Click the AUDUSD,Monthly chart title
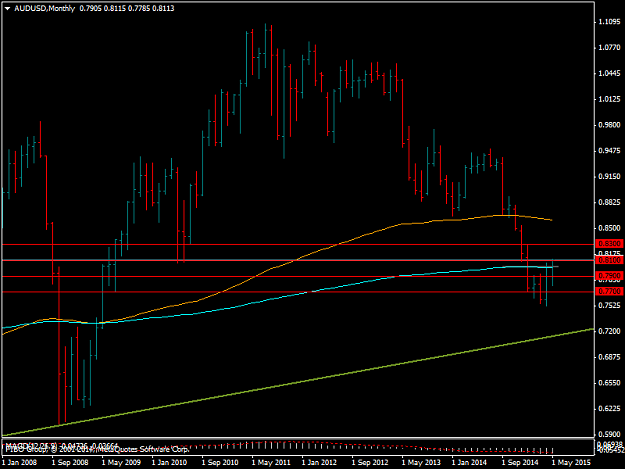Screen dimensions: 625x469 click(x=44, y=8)
